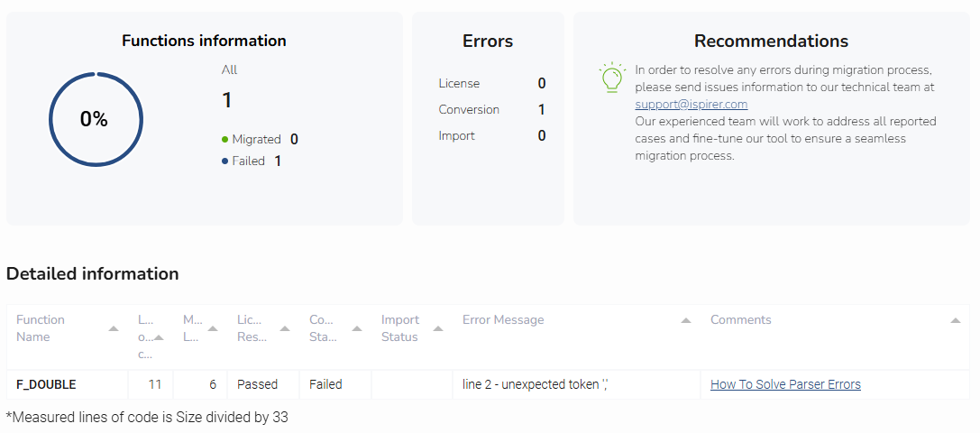Image resolution: width=980 pixels, height=433 pixels.
Task: Click sort arrow next to Import Status
Action: click(x=438, y=328)
